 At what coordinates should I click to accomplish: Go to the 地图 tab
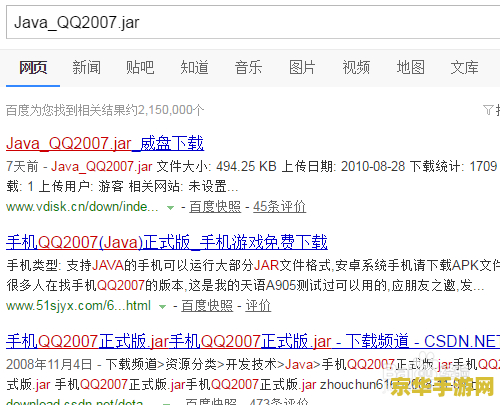(411, 68)
